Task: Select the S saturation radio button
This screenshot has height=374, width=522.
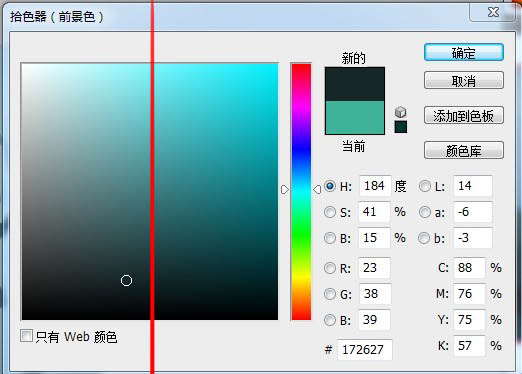Action: click(330, 212)
